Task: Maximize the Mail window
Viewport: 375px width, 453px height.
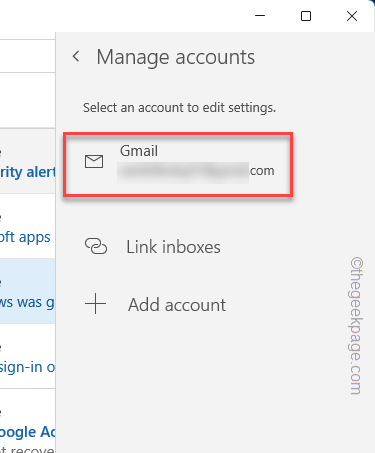Action: pos(306,16)
